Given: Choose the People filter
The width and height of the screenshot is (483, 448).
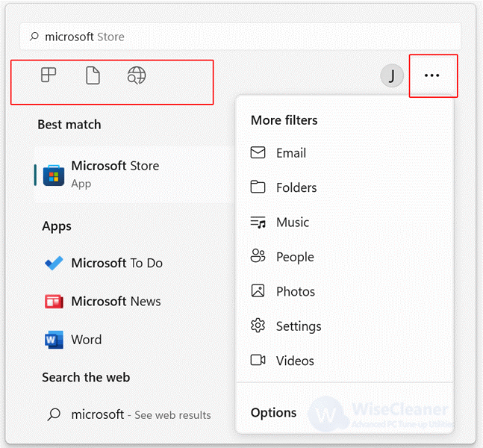Looking at the screenshot, I should pos(344,257).
